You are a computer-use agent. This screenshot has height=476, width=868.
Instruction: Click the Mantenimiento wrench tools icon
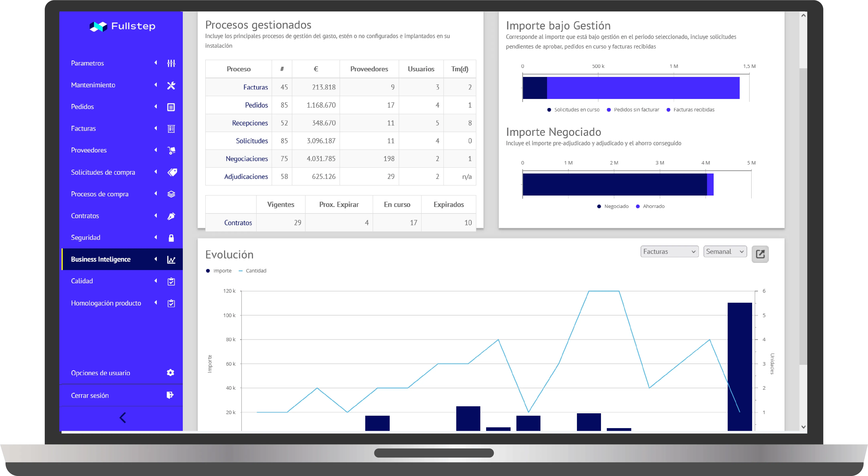click(x=171, y=85)
